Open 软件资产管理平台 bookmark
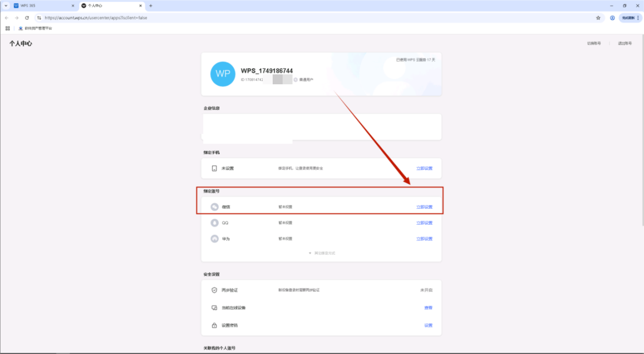The width and height of the screenshot is (644, 354). pos(35,28)
